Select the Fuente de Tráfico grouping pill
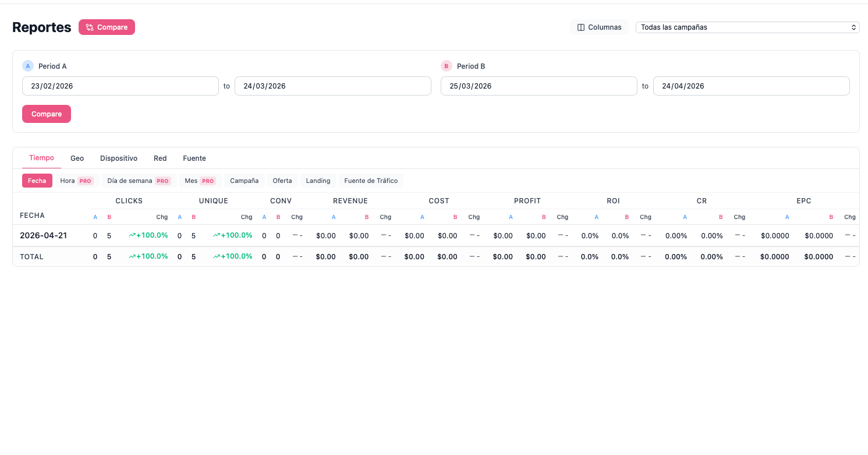868x455 pixels. pyautogui.click(x=371, y=181)
